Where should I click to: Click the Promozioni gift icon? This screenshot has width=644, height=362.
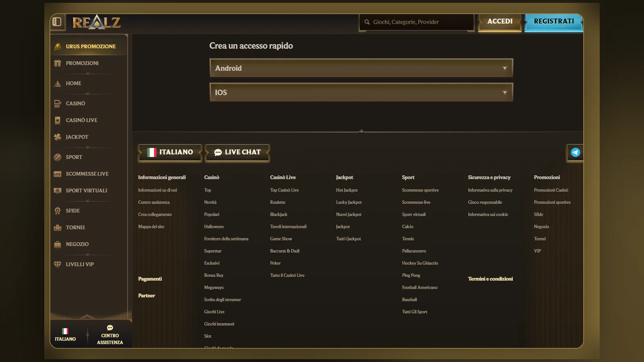pyautogui.click(x=58, y=63)
